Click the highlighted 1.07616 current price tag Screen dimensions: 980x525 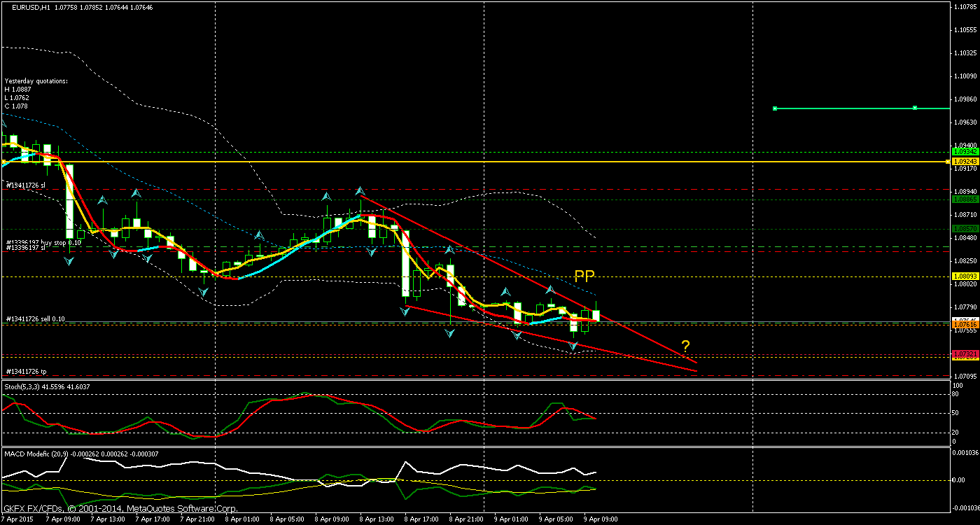coord(965,323)
